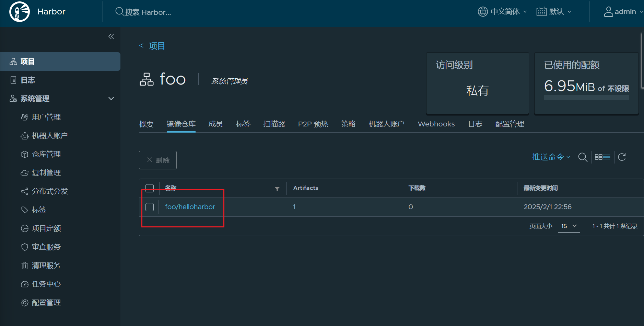Viewport: 644px width, 326px height.
Task: Click the 机器人账户 robot icon
Action: [x=25, y=136]
